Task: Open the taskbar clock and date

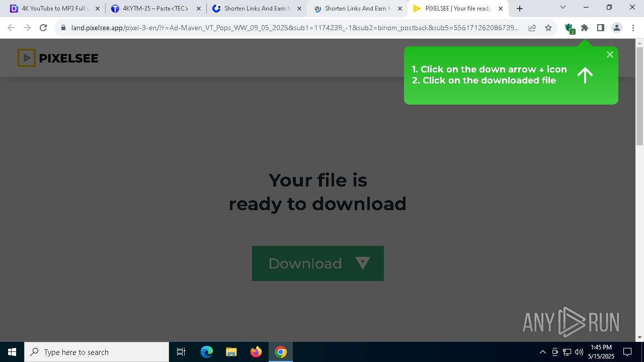Action: click(601, 352)
